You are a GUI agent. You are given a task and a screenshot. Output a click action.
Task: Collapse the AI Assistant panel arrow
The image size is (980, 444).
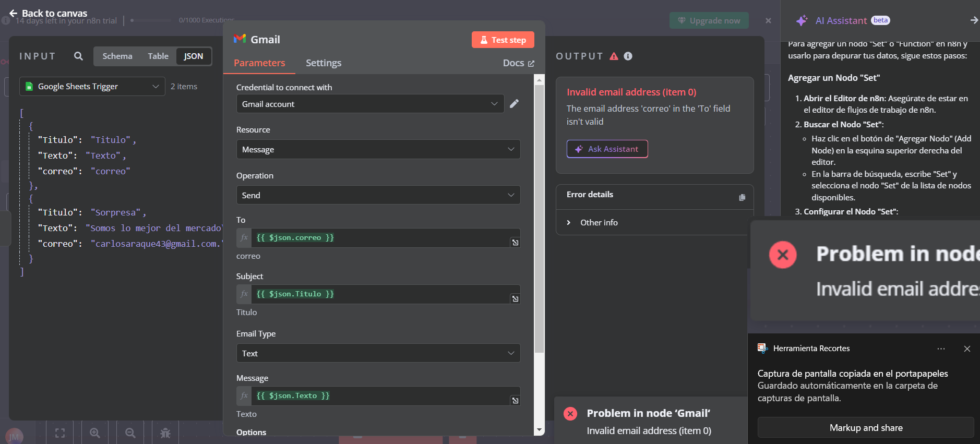[x=974, y=20]
